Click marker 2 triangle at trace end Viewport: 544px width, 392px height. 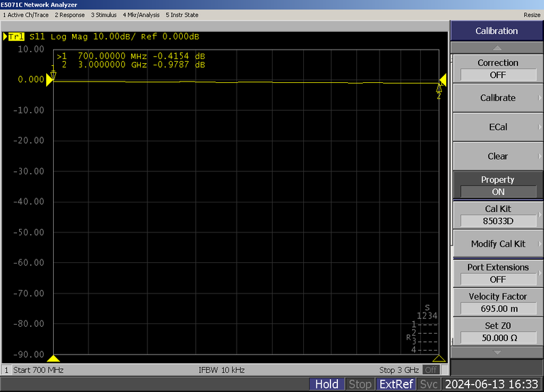(x=439, y=88)
